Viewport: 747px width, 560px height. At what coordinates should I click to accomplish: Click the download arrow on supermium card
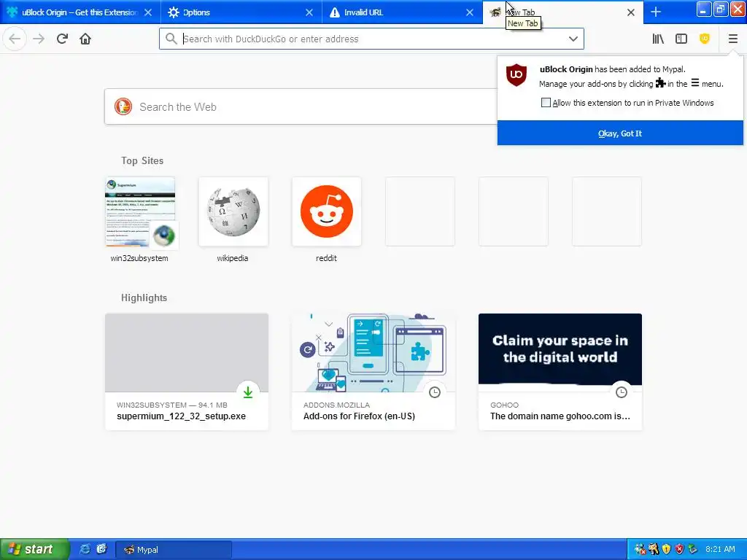(x=248, y=392)
